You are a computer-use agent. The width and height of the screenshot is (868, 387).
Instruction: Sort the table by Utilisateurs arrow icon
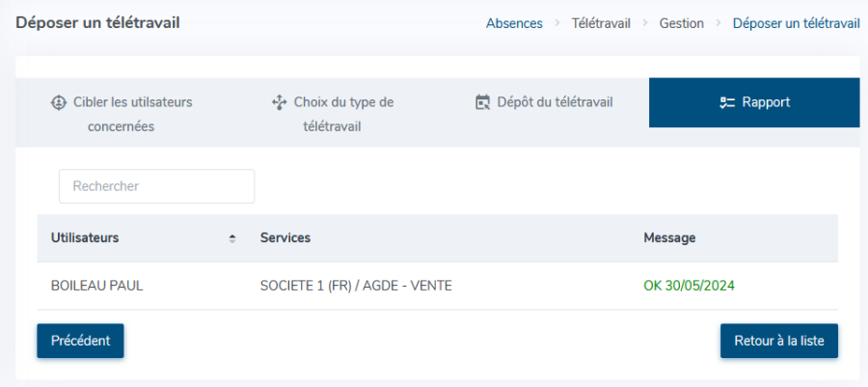click(x=232, y=238)
